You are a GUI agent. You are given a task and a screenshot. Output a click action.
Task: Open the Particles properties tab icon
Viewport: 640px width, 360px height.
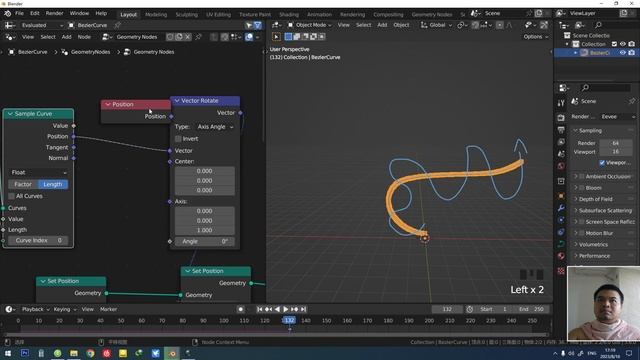pyautogui.click(x=561, y=220)
